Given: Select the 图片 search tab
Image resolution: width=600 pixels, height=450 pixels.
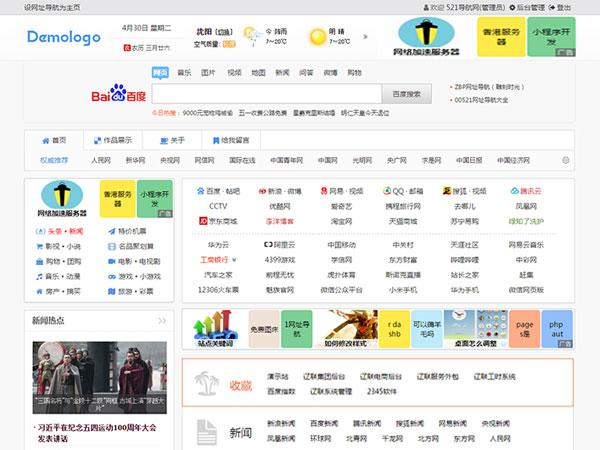Looking at the screenshot, I should point(208,73).
